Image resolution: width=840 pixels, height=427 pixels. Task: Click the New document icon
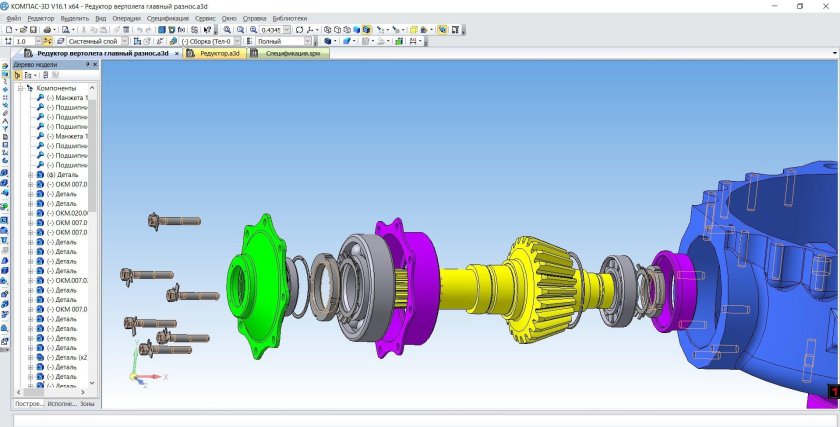click(8, 30)
